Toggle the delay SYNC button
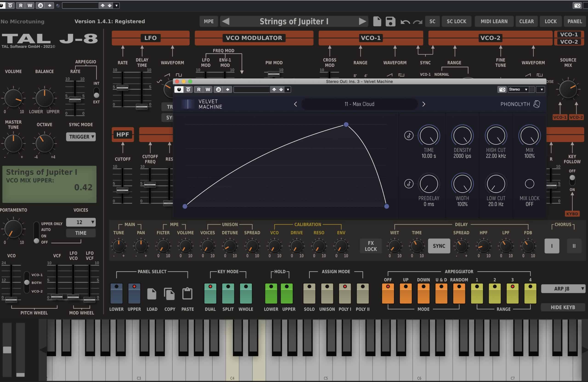 pyautogui.click(x=439, y=246)
